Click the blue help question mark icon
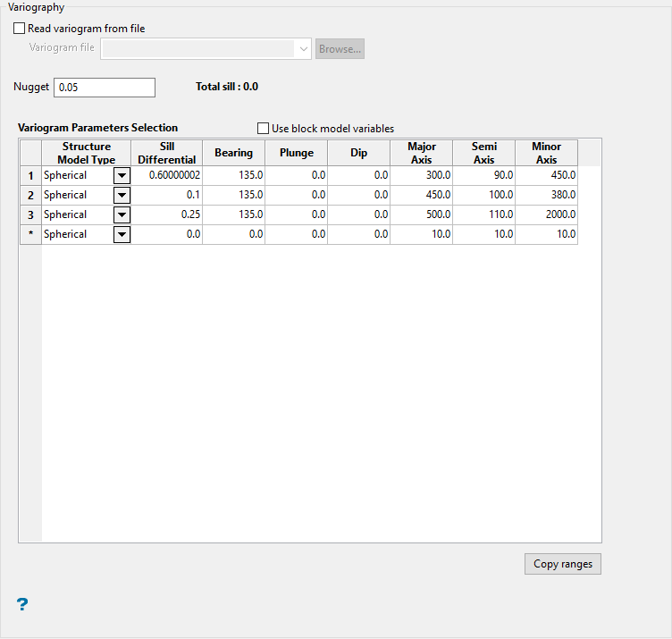Screen dimensions: 672x639 pos(22,605)
